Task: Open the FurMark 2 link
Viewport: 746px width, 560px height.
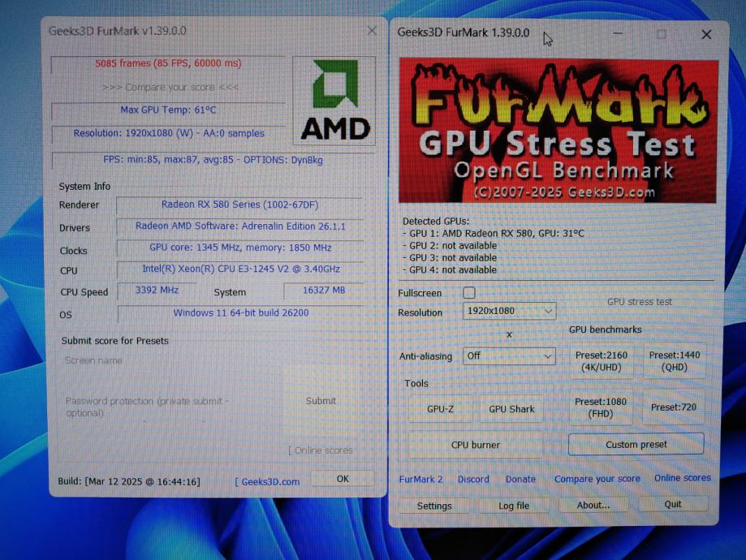Action: (x=420, y=479)
